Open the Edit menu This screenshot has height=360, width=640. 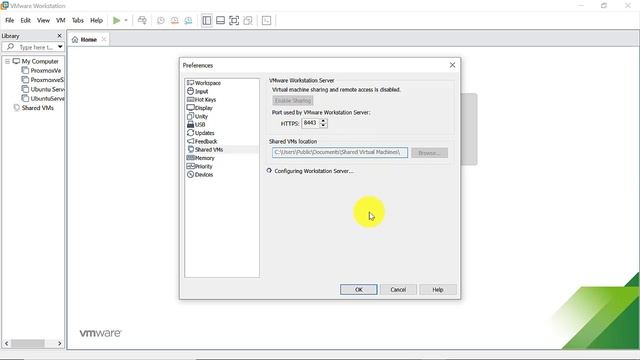25,20
